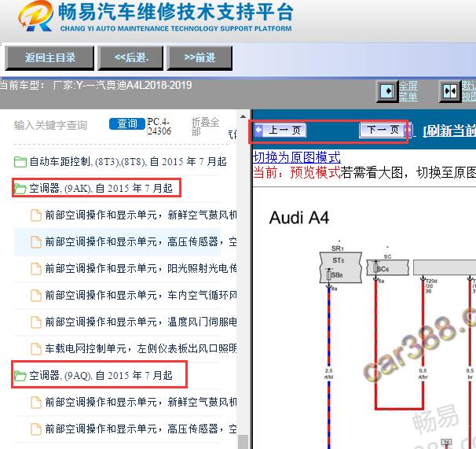
Task: Click the 全屏菜单 full-screen icon
Action: click(x=387, y=90)
